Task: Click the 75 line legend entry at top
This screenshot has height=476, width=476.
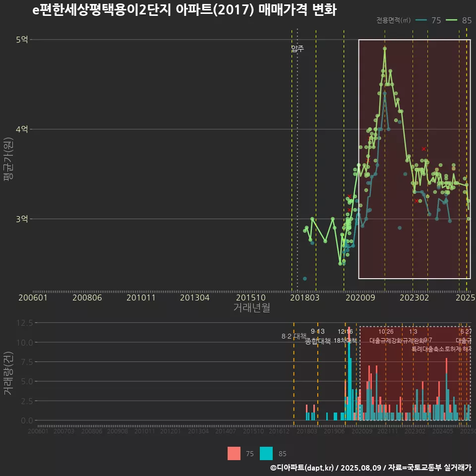Action: click(x=428, y=20)
